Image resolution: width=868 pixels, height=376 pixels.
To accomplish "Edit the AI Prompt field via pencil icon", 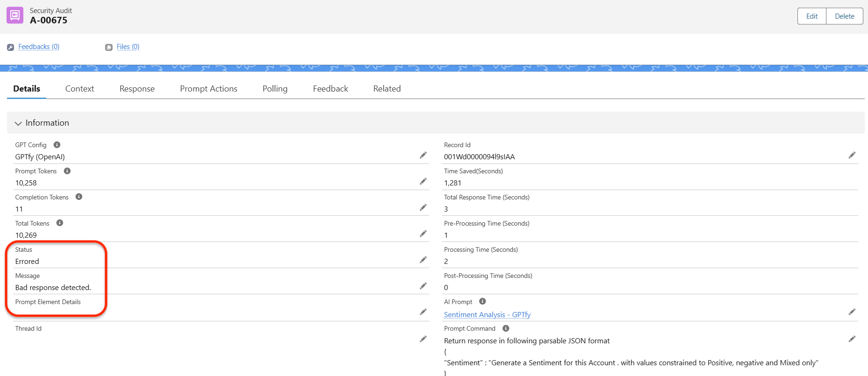I will coord(852,312).
